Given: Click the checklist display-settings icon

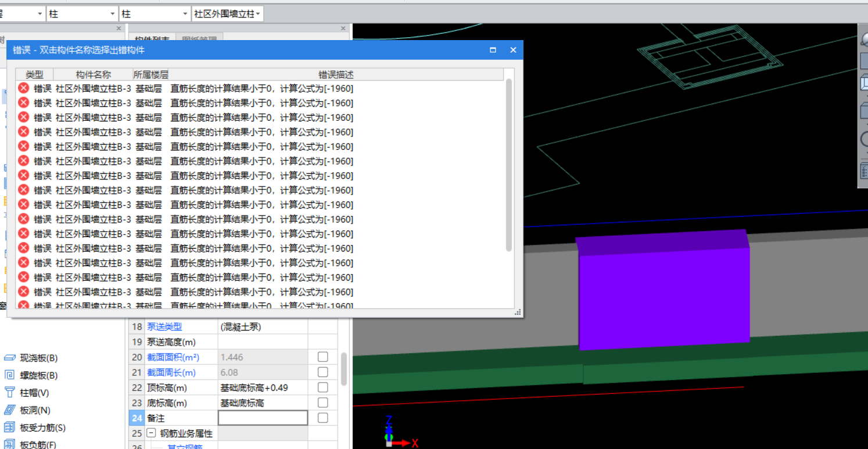Looking at the screenshot, I should [x=864, y=171].
